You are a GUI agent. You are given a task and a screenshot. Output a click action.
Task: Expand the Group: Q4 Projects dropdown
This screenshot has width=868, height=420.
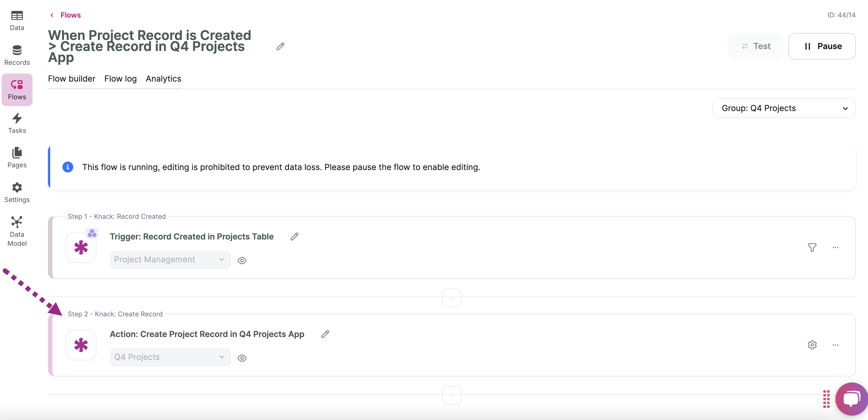[x=784, y=108]
